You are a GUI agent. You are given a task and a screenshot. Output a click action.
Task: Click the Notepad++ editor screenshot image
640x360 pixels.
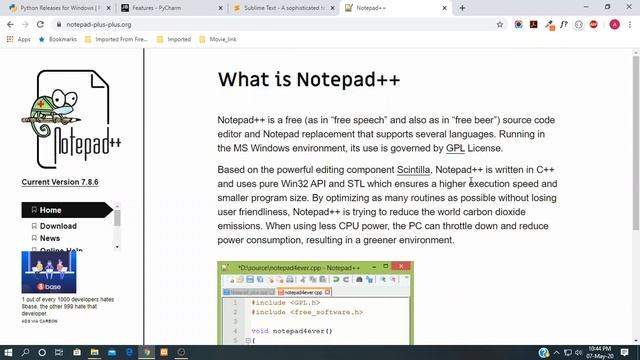coord(316,303)
